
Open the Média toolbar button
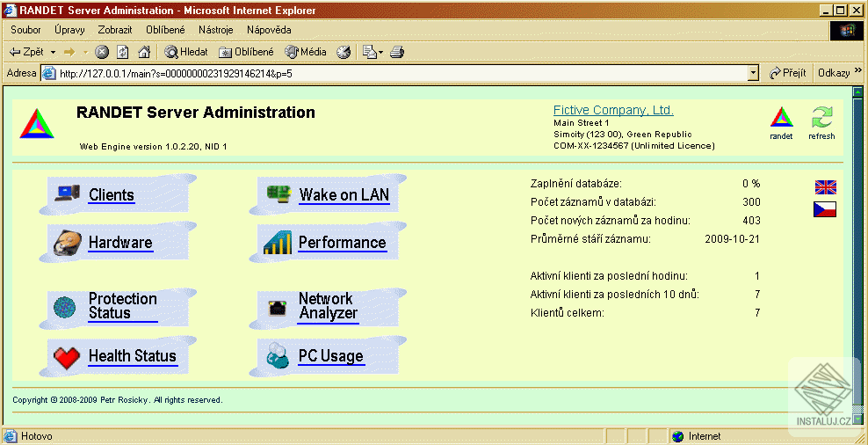306,52
